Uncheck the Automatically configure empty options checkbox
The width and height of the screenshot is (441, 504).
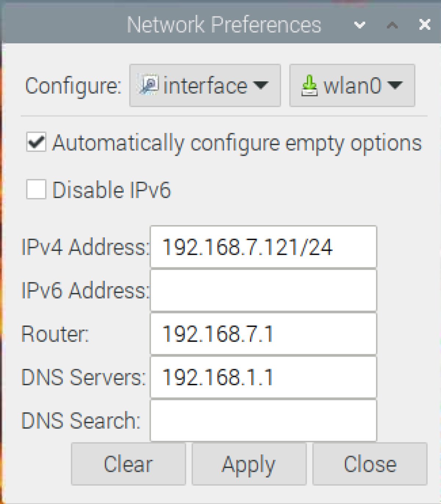[x=36, y=142]
